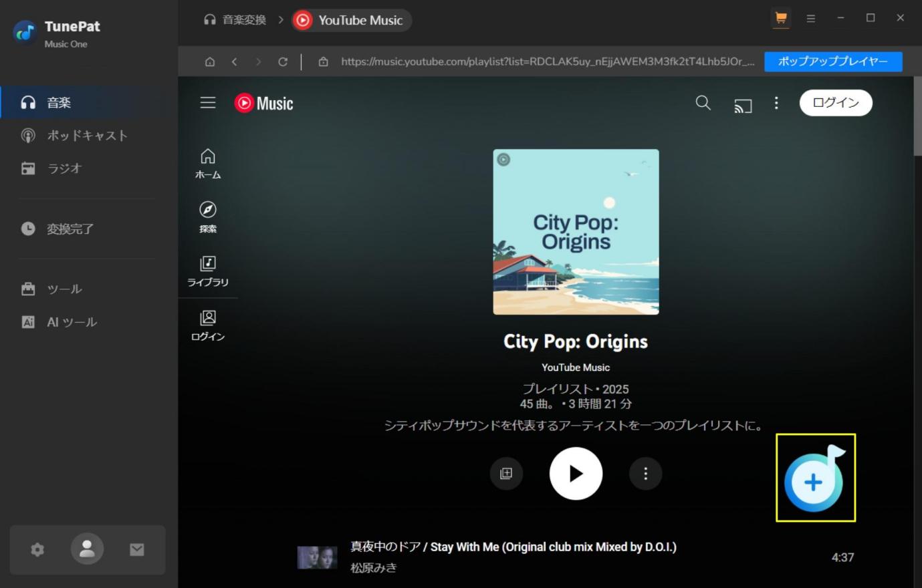This screenshot has width=922, height=588.
Task: Open settings with the gear icon
Action: click(x=37, y=549)
